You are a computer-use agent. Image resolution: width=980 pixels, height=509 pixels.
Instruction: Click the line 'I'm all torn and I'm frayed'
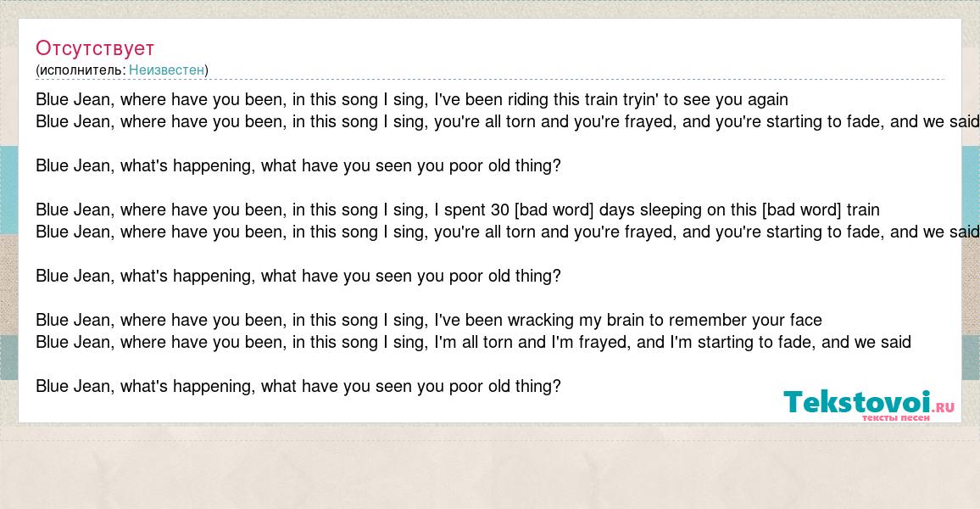[473, 342]
